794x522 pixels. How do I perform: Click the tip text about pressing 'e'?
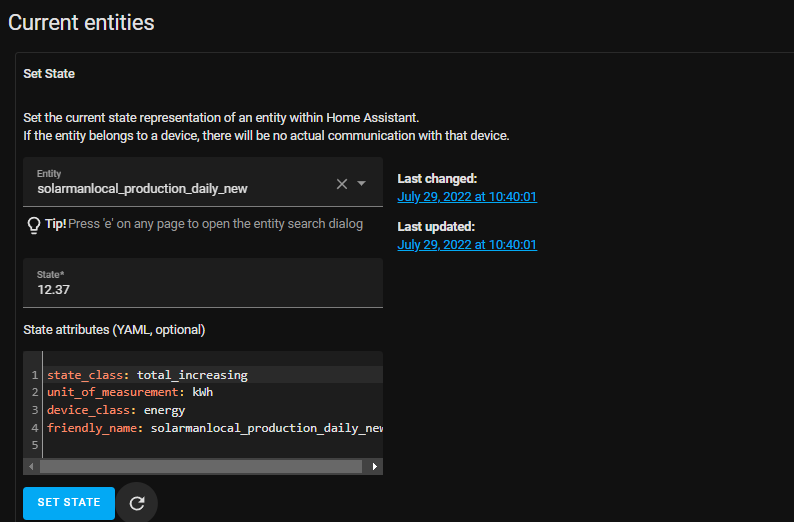215,224
